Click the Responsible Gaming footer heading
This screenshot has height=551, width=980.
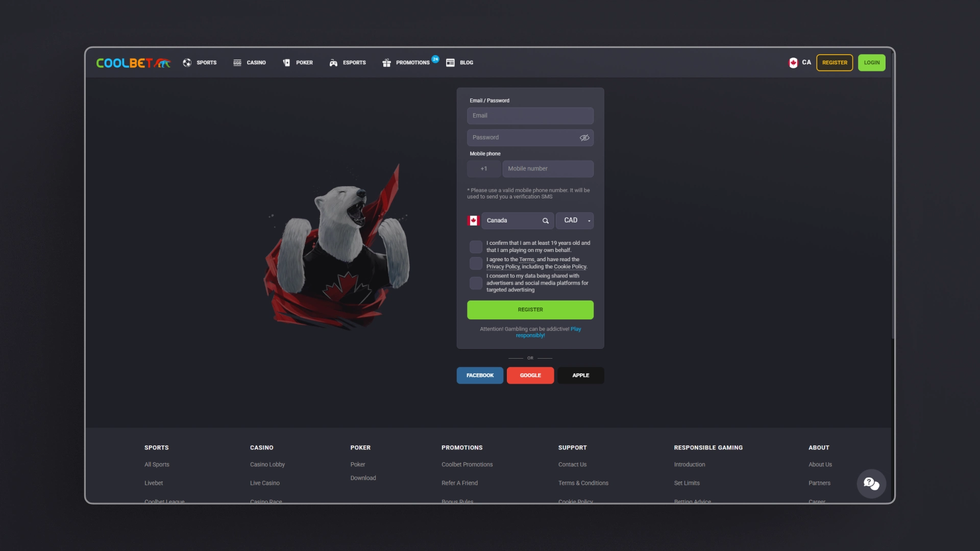tap(708, 448)
